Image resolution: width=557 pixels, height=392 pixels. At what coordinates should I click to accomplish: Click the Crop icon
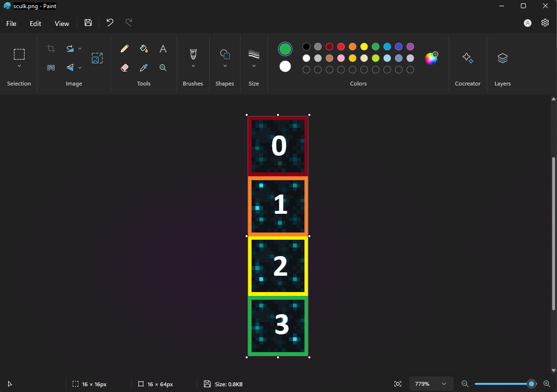pyautogui.click(x=51, y=49)
